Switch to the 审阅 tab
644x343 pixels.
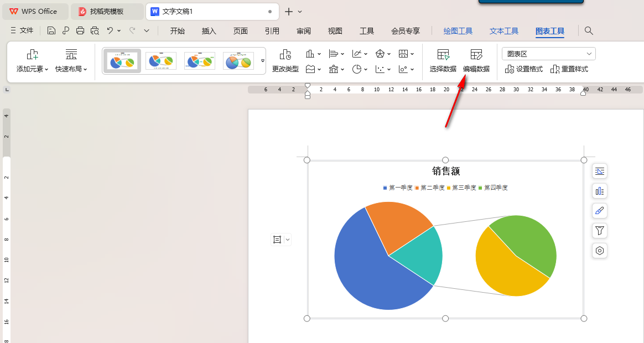tap(304, 31)
